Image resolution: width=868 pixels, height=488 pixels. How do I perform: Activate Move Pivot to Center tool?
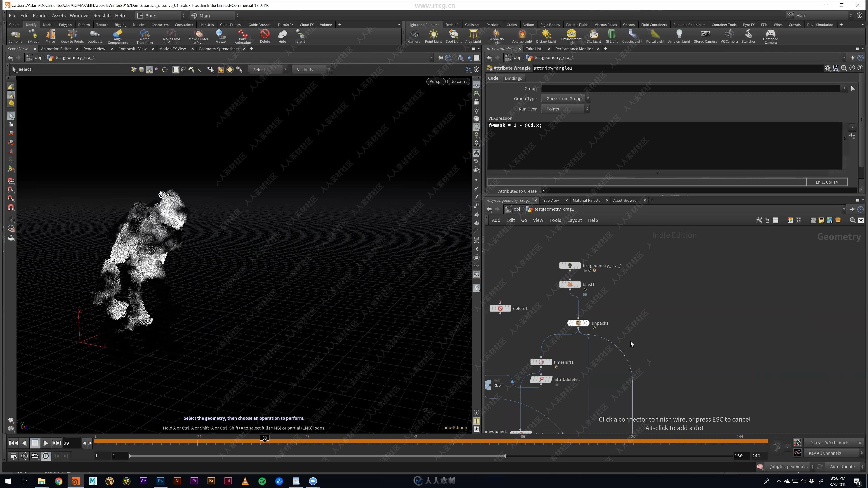pyautogui.click(x=171, y=37)
